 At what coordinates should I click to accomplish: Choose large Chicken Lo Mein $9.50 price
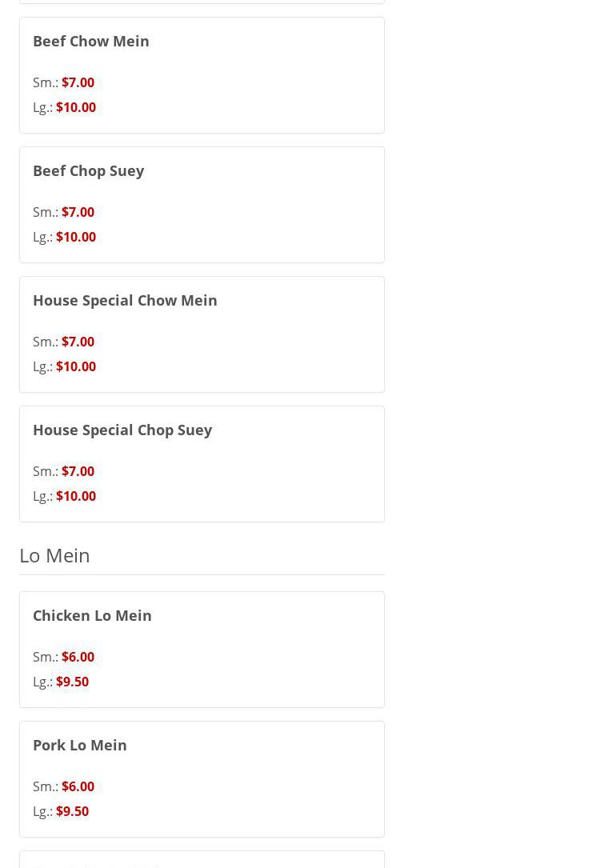click(x=72, y=682)
